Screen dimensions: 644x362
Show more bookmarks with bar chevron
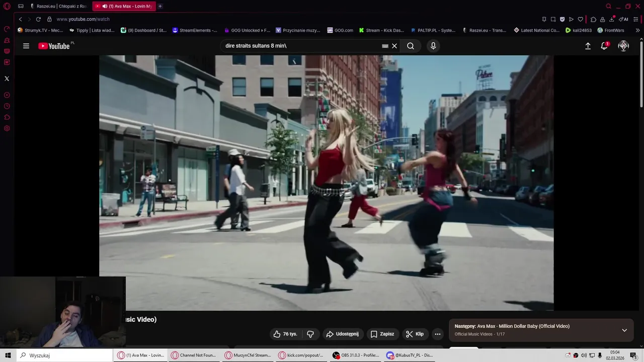coord(637,30)
